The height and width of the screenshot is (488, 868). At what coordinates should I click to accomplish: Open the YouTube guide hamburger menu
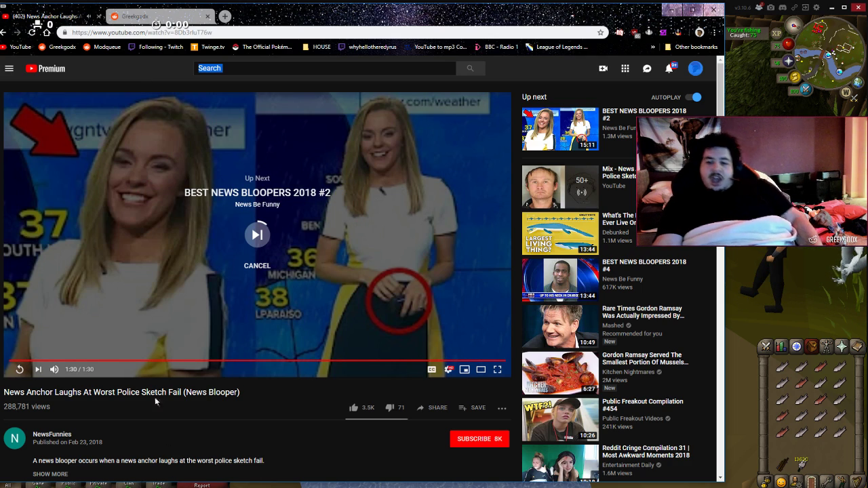[9, 68]
